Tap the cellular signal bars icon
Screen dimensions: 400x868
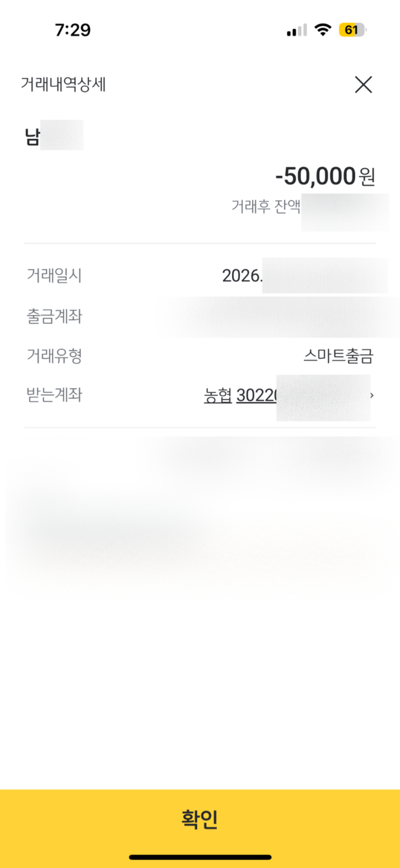coord(297,30)
